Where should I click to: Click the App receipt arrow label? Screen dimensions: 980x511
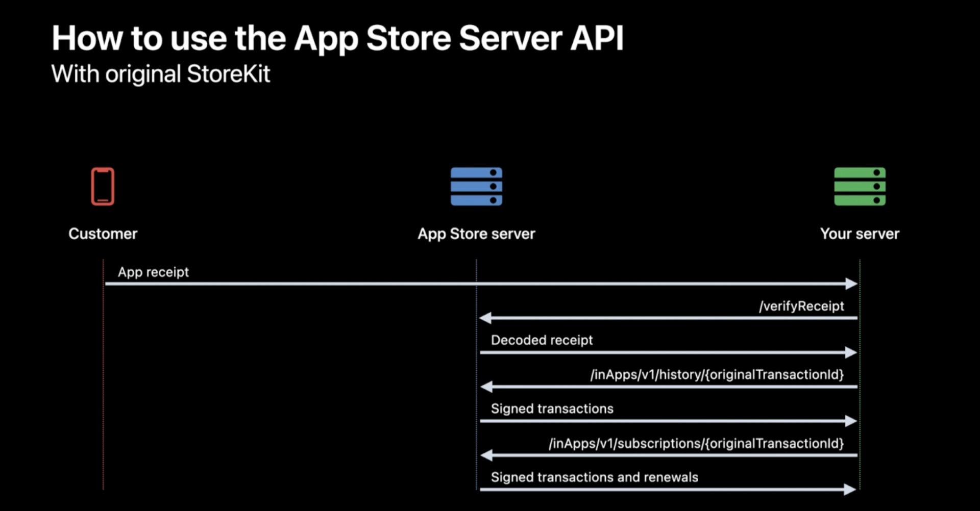point(153,272)
